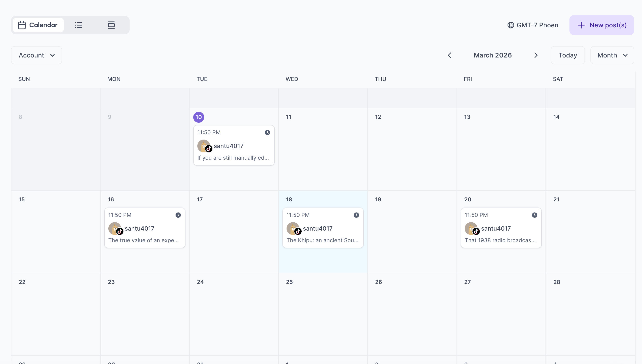Switch to the list view icon
Viewport: 642px width, 364px height.
pos(78,25)
